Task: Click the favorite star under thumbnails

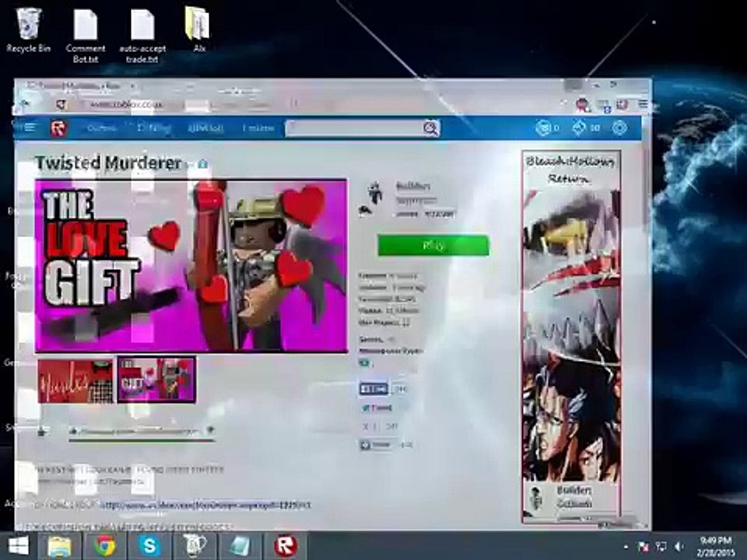Action: [42, 432]
